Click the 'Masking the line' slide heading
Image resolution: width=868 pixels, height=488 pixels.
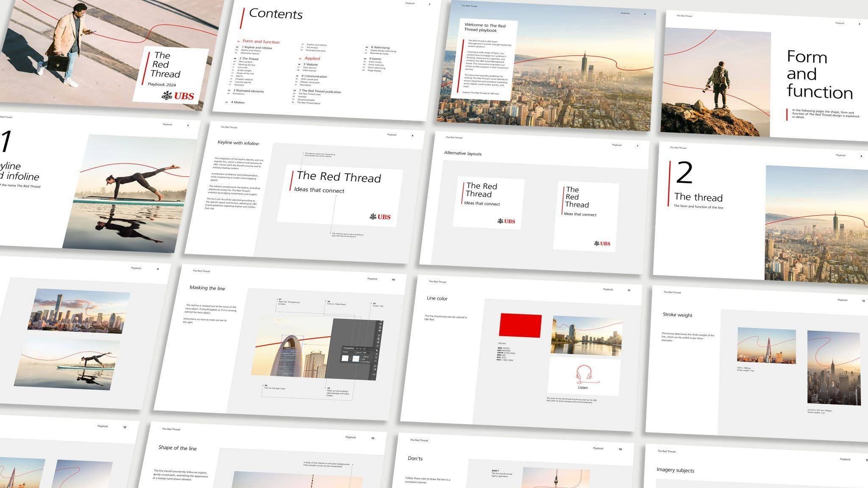point(207,288)
